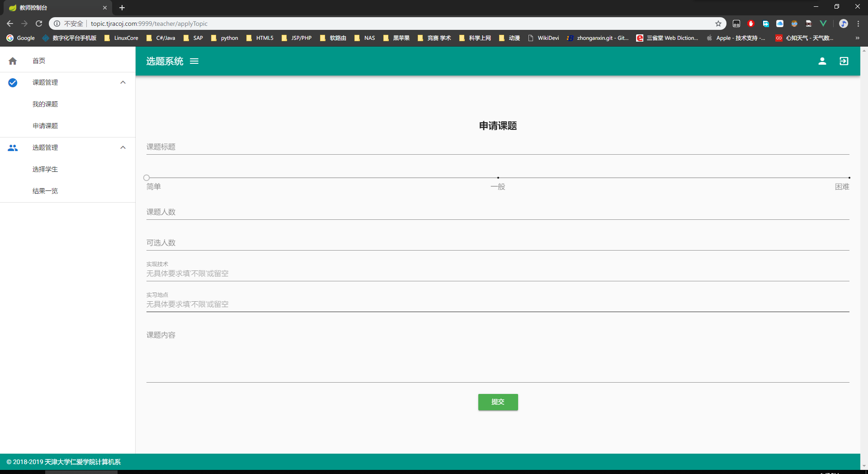
Task: Go to 首页 in the sidebar
Action: (68, 61)
